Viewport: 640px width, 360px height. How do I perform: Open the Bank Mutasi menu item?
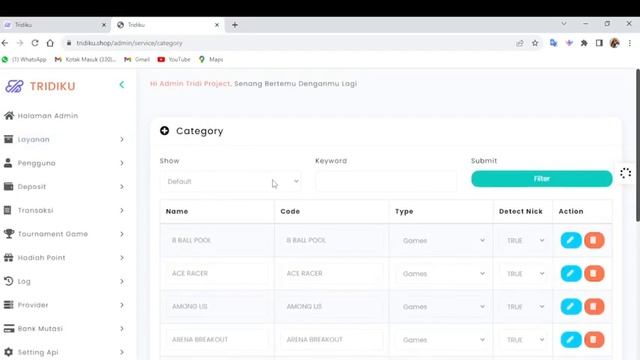[65, 329]
